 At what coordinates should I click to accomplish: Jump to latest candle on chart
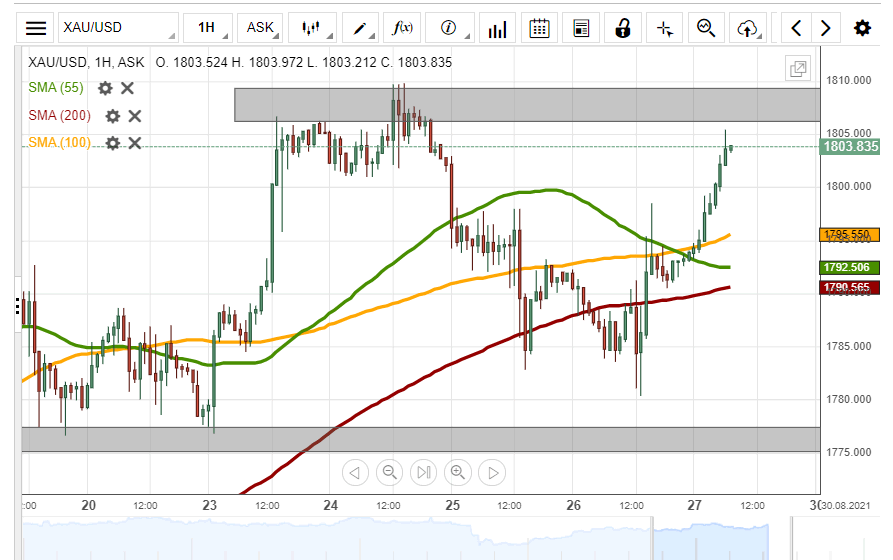(491, 472)
